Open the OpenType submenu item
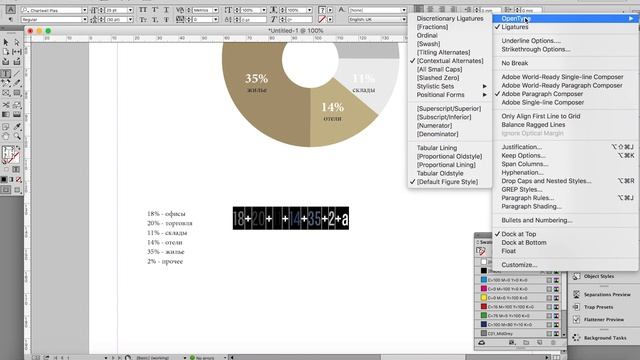The image size is (640, 360). [565, 19]
